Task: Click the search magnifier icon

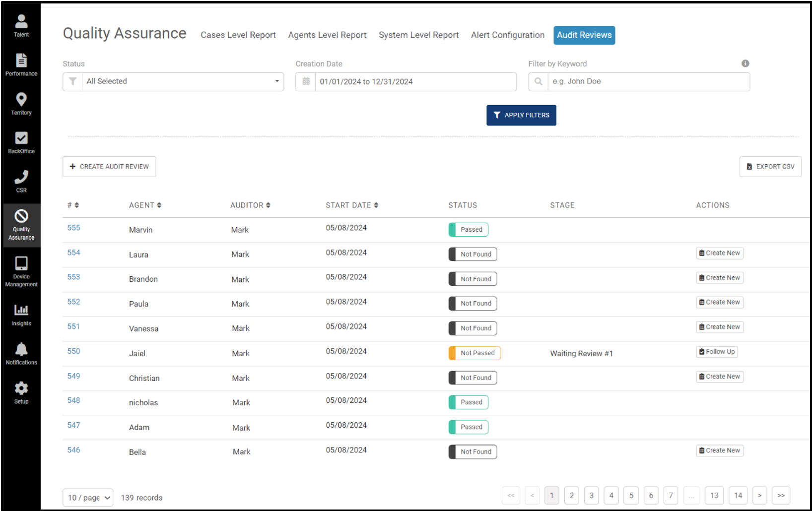Action: click(538, 81)
